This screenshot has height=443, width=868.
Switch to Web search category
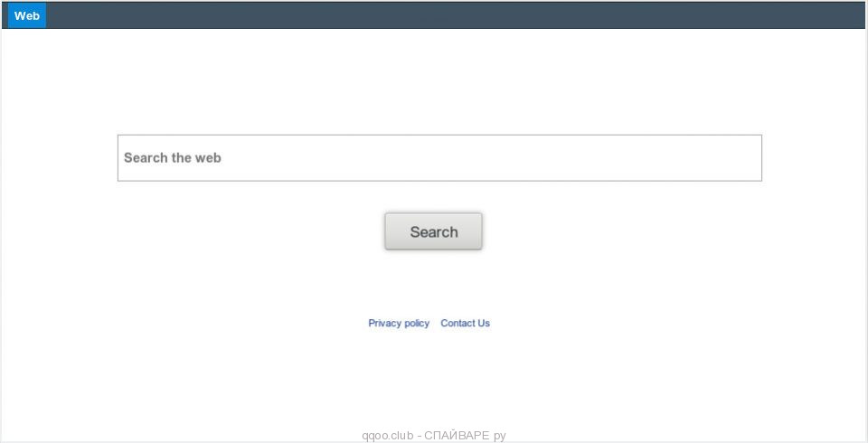pos(26,15)
